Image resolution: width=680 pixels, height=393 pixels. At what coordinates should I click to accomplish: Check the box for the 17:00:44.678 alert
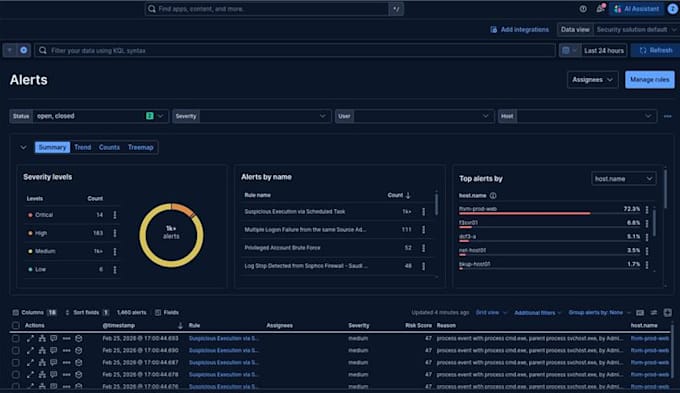click(16, 374)
